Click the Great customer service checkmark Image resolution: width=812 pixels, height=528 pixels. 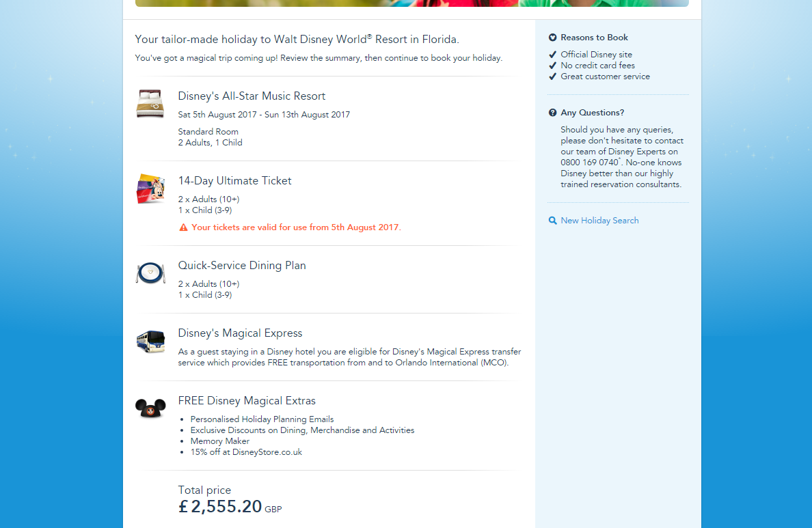(x=552, y=77)
